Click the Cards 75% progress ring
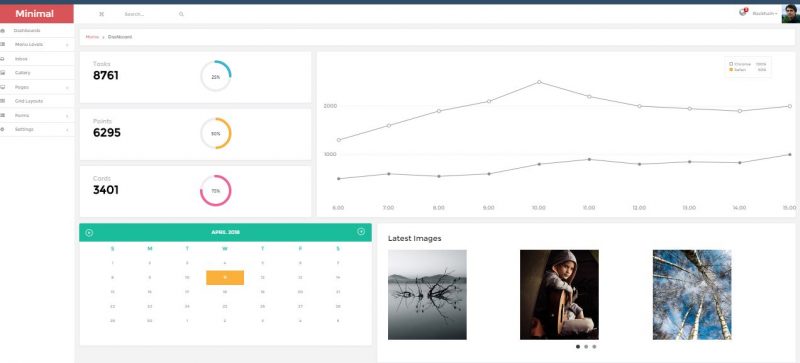Viewport: 800px width, 363px height. pos(215,190)
